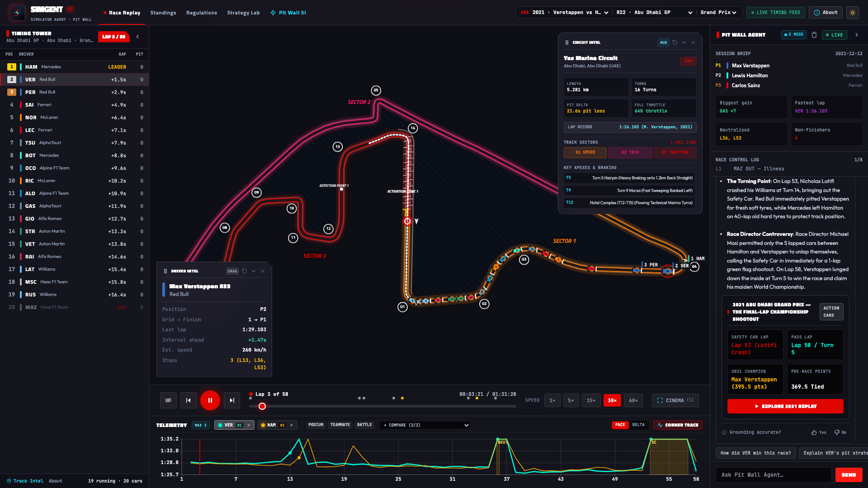Open the Strategy Lab tab
868x488 pixels.
(243, 13)
